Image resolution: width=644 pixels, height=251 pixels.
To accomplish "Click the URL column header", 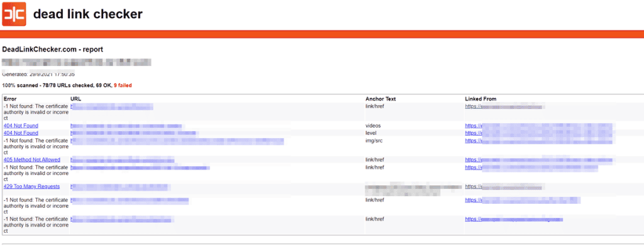I will pyautogui.click(x=76, y=99).
